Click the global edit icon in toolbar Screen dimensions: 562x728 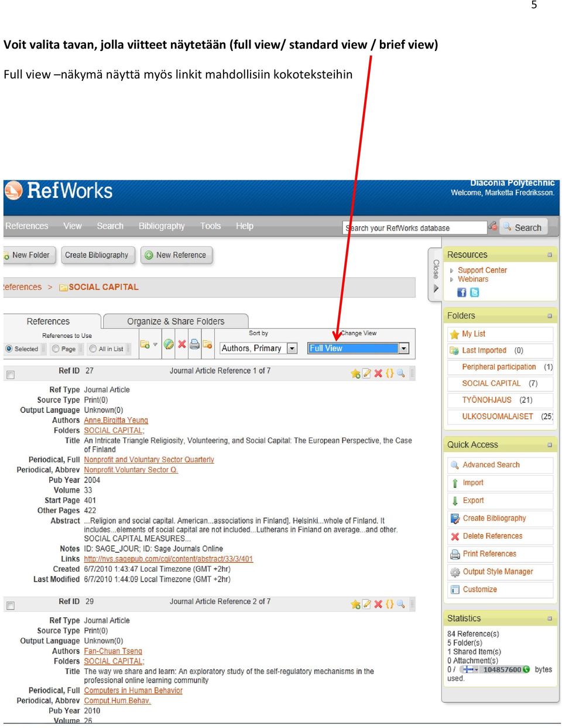click(x=169, y=344)
